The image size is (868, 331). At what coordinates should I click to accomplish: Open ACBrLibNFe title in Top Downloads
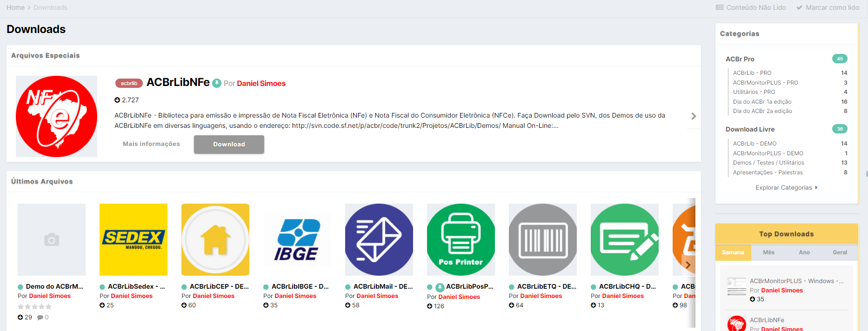pyautogui.click(x=767, y=320)
